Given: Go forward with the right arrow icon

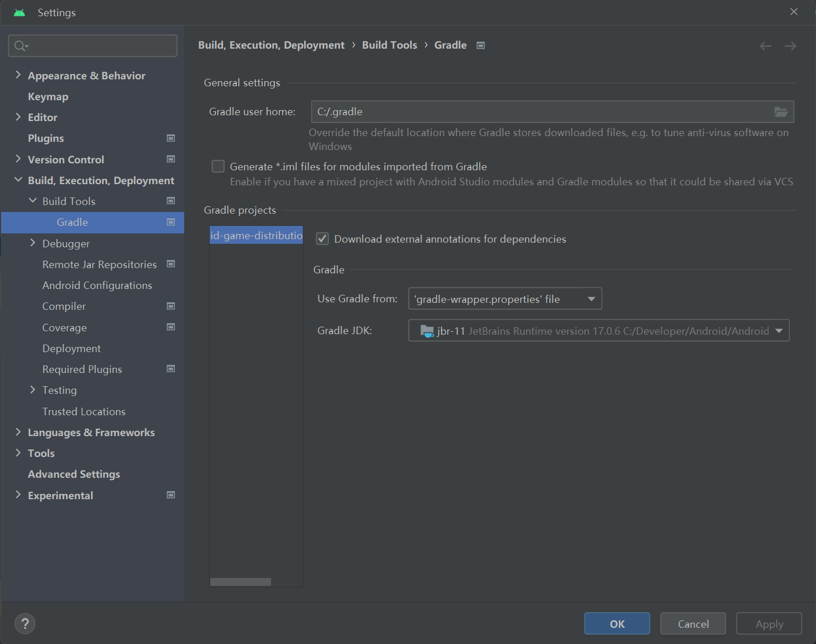Looking at the screenshot, I should click(791, 46).
